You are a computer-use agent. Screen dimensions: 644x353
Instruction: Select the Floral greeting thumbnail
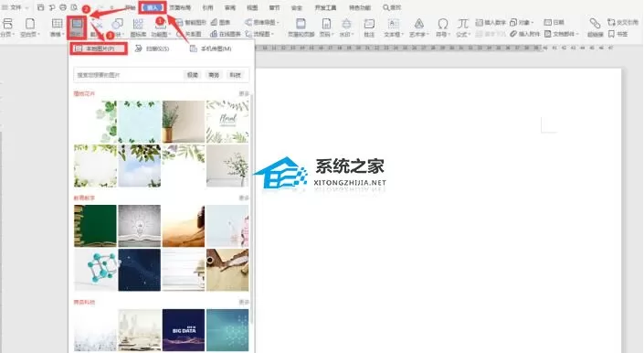pyautogui.click(x=227, y=122)
